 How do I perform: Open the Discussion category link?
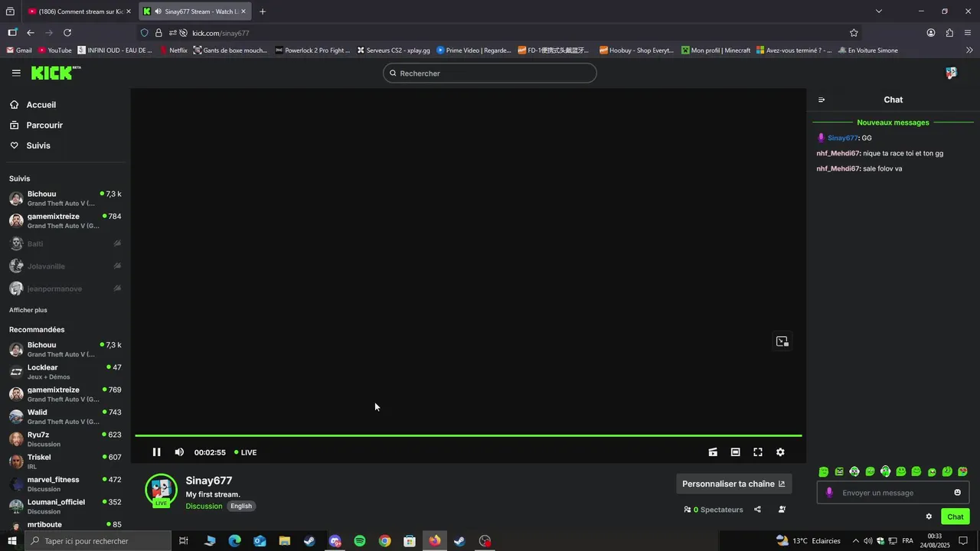(204, 506)
